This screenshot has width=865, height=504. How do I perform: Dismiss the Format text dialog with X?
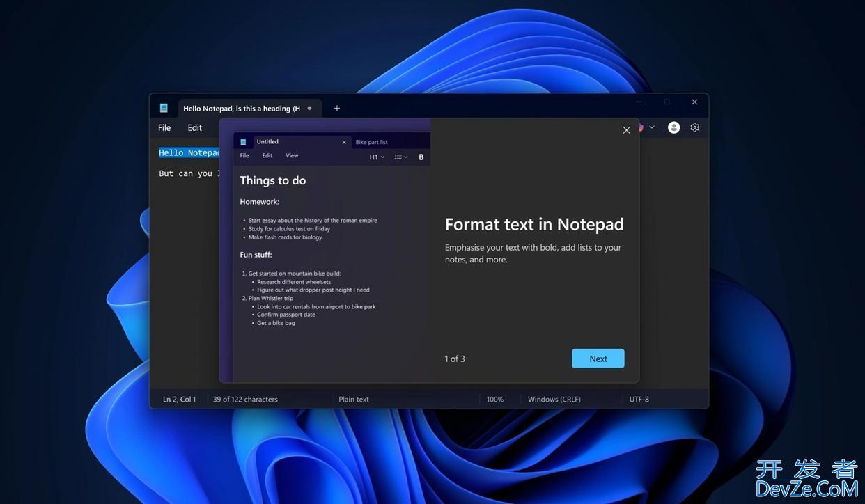pos(626,130)
